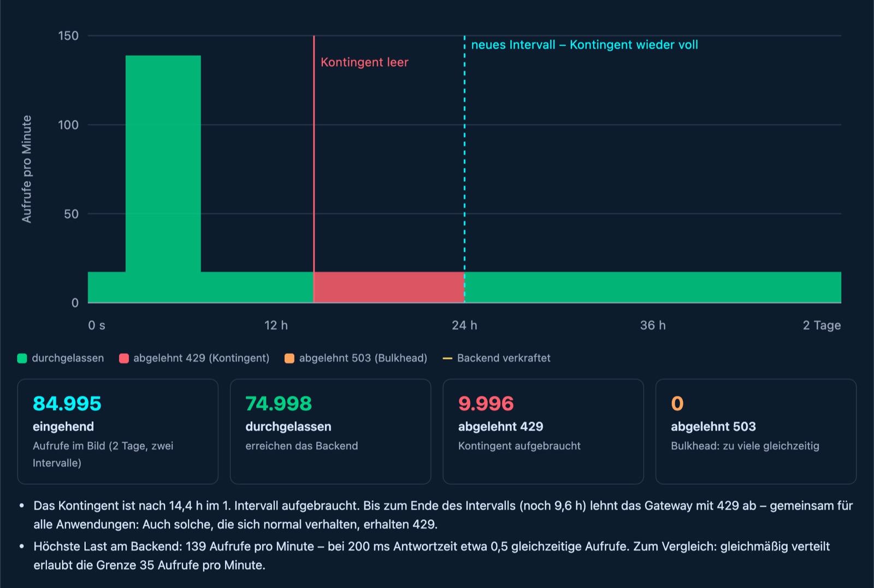Click the 'durchgelassen' card title
This screenshot has width=874, height=588.
coord(288,426)
